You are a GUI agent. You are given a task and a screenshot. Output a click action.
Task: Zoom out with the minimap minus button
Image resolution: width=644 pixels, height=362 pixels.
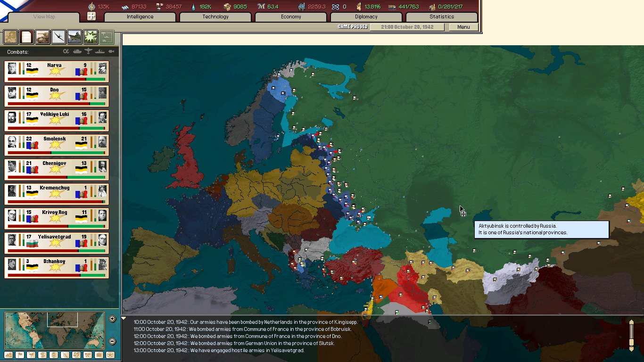tap(112, 341)
